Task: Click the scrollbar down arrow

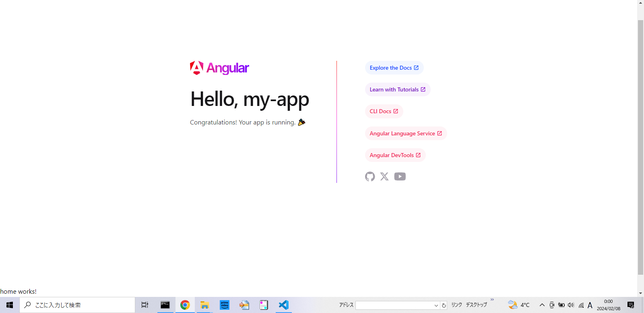Action: [640, 293]
